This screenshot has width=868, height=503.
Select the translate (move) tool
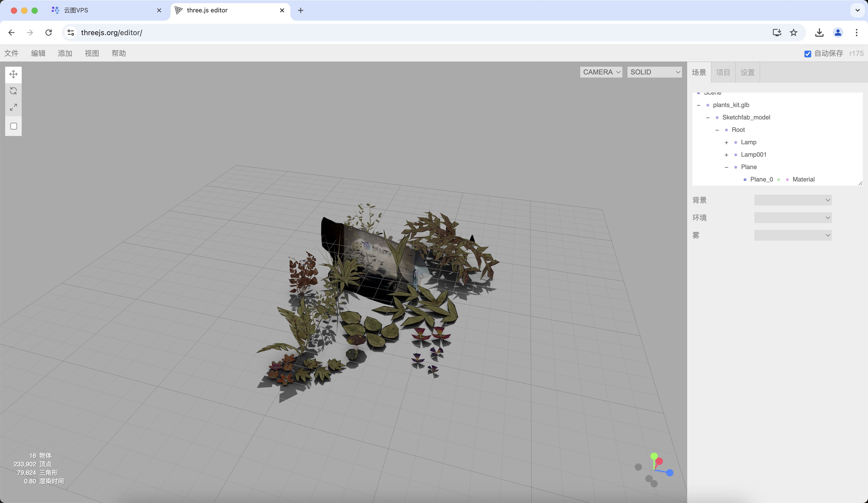tap(13, 74)
